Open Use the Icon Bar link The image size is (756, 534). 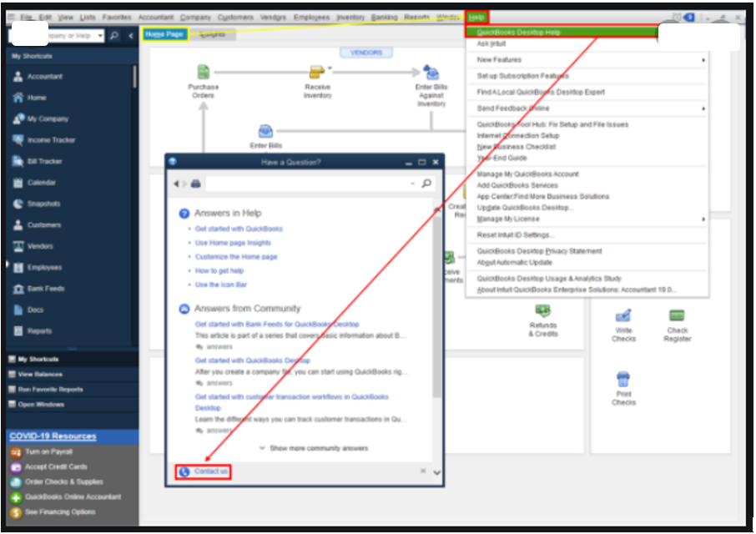[221, 285]
